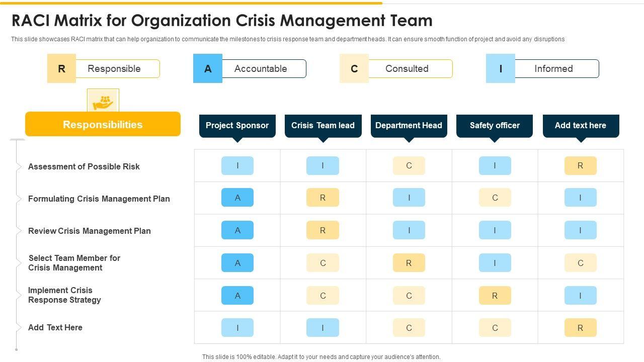Select the Informed legend label

553,69
